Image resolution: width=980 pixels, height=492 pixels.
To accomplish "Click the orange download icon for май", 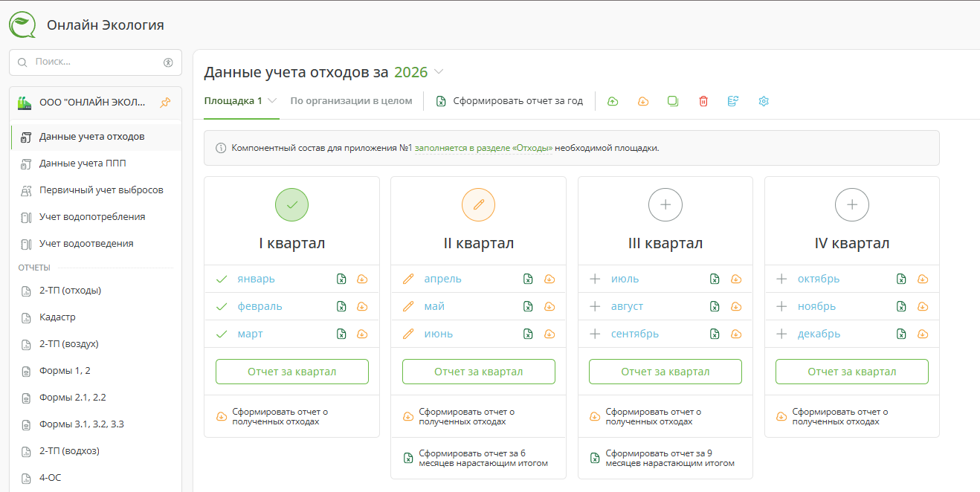I will pyautogui.click(x=549, y=306).
